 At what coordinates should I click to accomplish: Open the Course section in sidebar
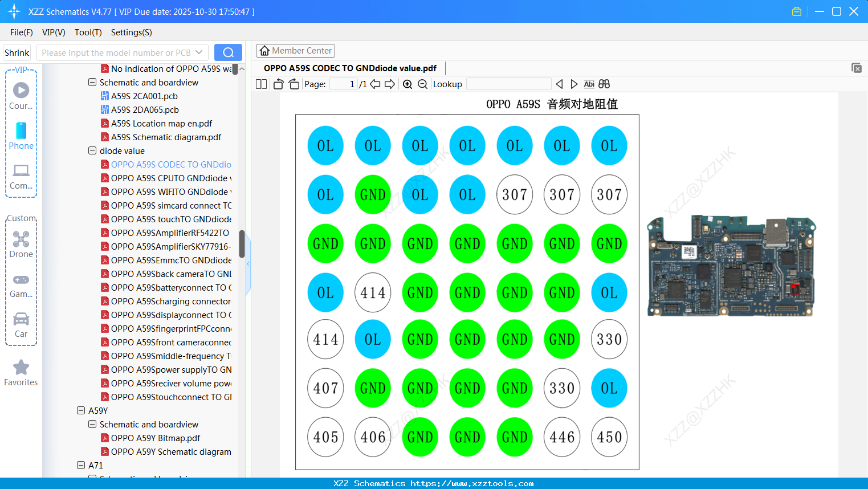(x=21, y=96)
